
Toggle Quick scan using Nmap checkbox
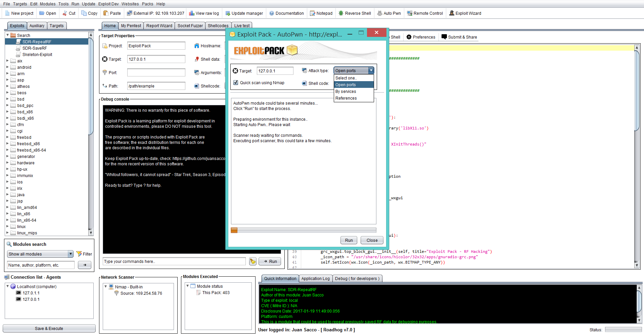236,83
